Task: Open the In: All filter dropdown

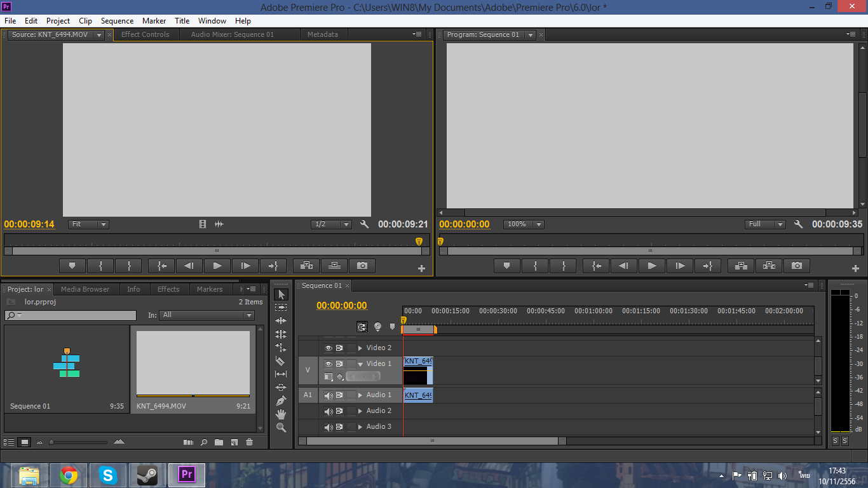Action: (x=207, y=315)
